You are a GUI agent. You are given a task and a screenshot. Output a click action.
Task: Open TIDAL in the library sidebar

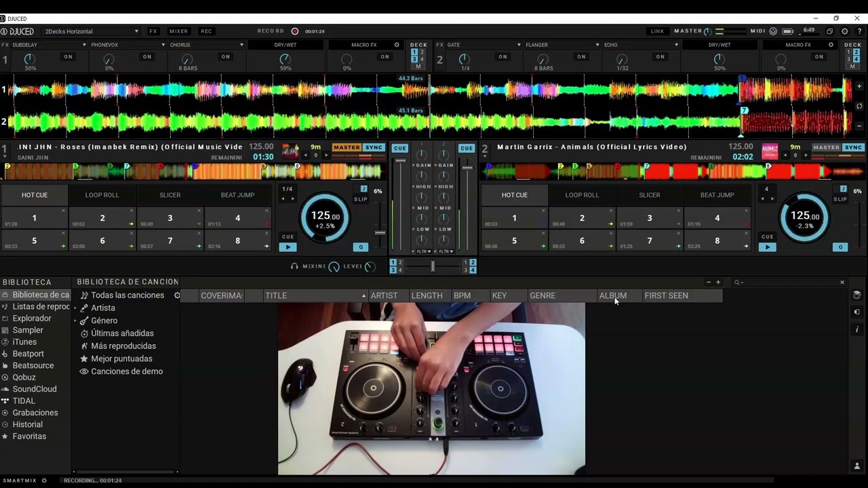(x=24, y=401)
